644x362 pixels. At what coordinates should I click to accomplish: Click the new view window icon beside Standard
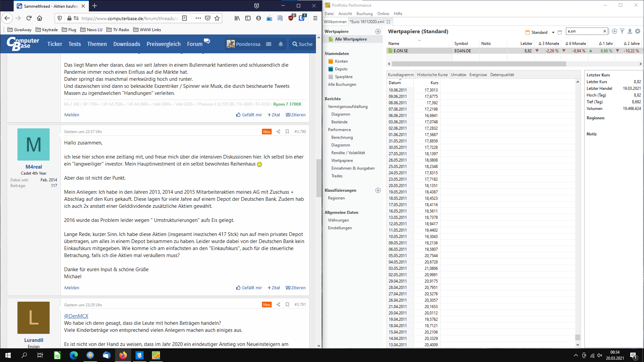(560, 33)
